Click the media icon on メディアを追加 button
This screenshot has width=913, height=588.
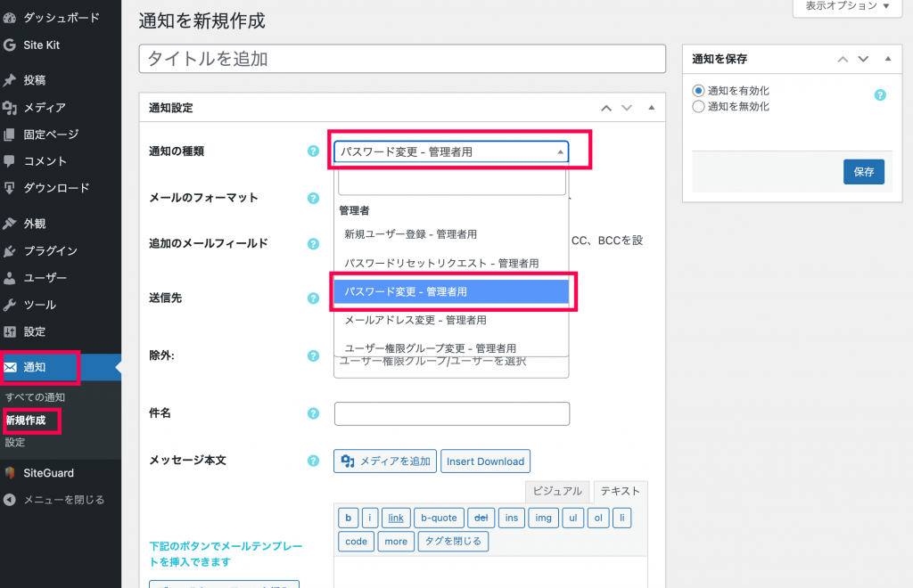(348, 461)
